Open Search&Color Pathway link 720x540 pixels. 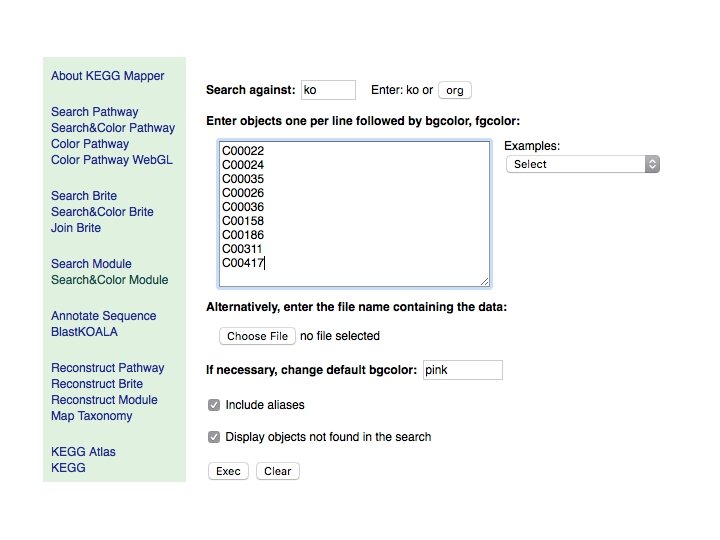click(113, 128)
